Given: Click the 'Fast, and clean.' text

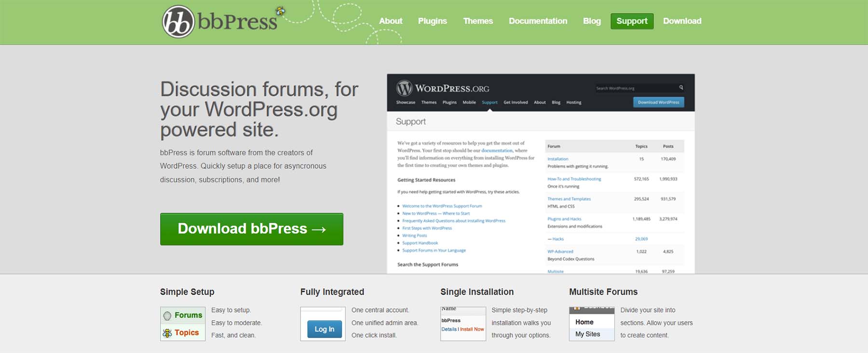Looking at the screenshot, I should (233, 335).
